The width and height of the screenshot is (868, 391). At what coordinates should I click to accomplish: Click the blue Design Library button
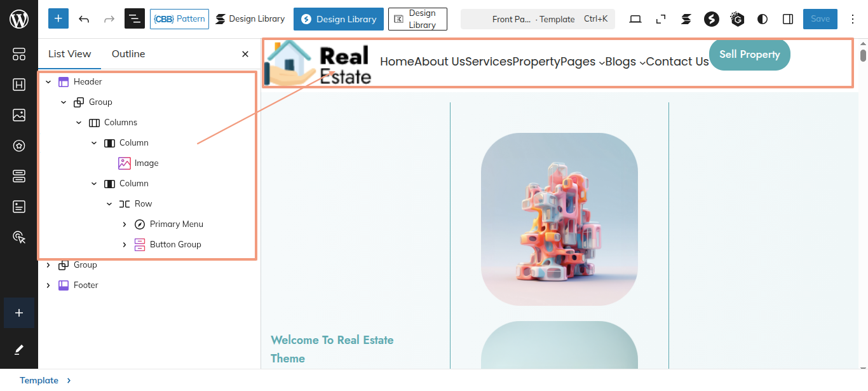[338, 19]
